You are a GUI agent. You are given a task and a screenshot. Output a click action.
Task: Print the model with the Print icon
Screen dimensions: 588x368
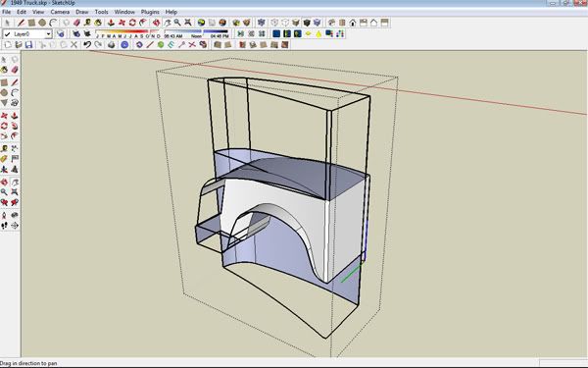point(111,45)
